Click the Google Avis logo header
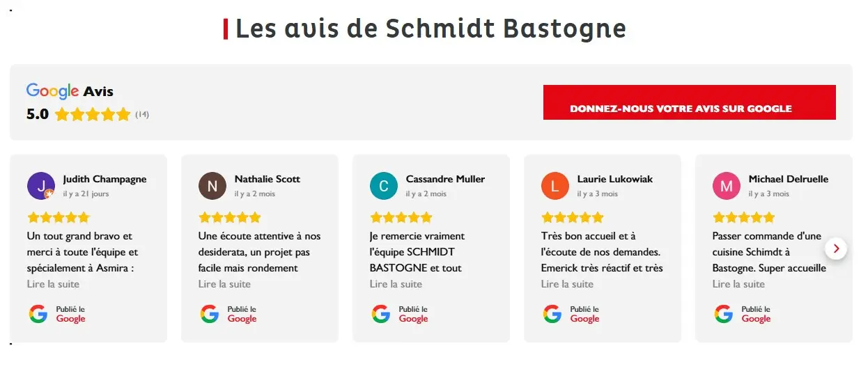Image resolution: width=868 pixels, height=378 pixels. [70, 91]
